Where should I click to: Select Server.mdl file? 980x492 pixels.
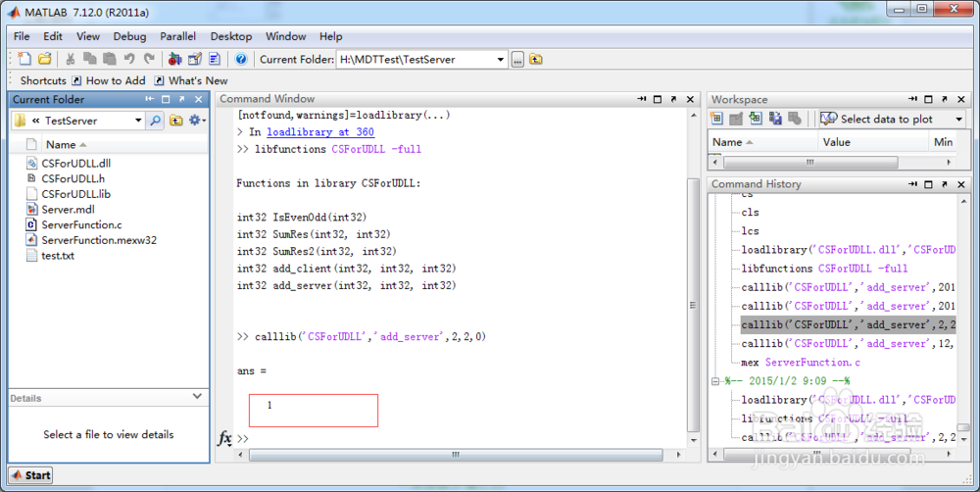pyautogui.click(x=61, y=210)
